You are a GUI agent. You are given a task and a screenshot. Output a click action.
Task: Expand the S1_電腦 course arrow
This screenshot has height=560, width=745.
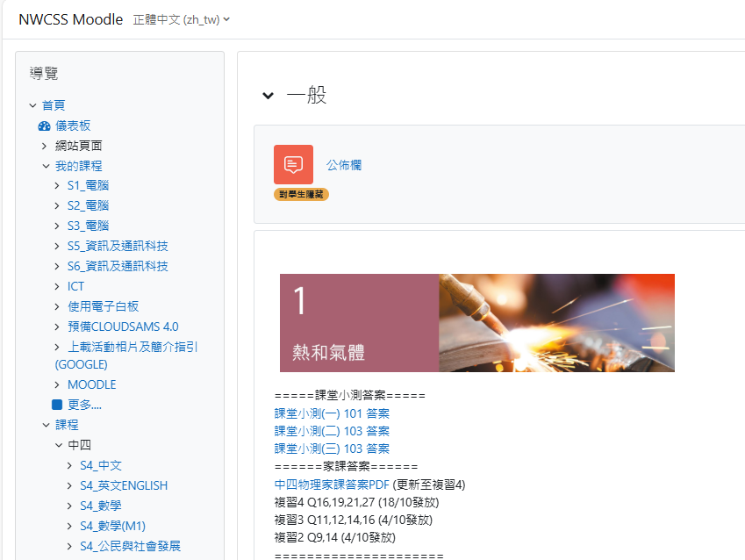coord(57,185)
